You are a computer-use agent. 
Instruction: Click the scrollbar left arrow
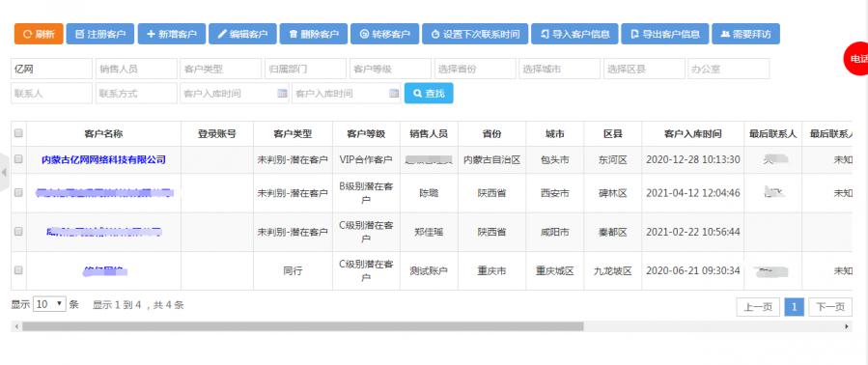coord(16,326)
